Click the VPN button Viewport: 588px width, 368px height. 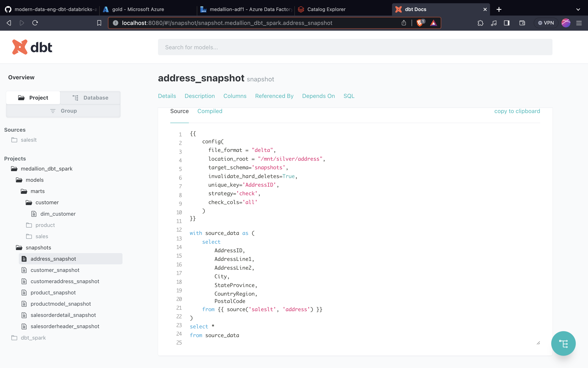click(546, 23)
